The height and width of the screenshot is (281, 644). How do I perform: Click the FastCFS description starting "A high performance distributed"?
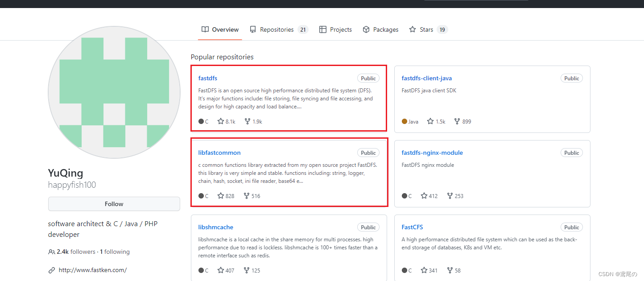point(490,244)
